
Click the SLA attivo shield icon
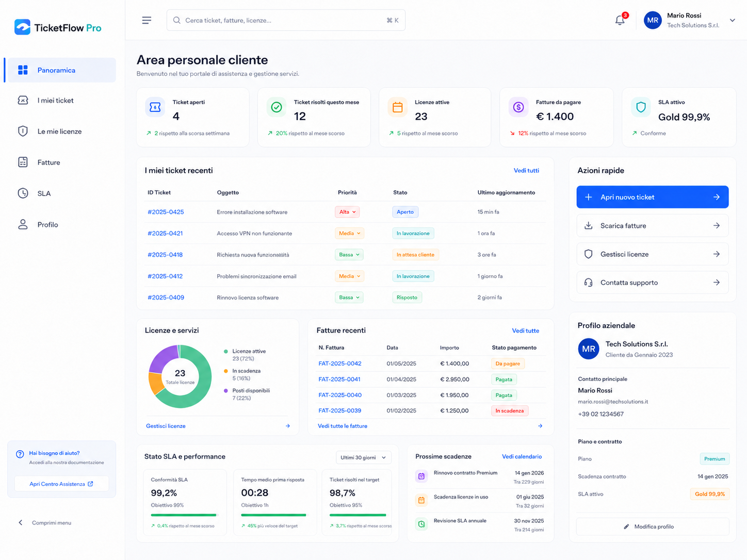(x=641, y=107)
